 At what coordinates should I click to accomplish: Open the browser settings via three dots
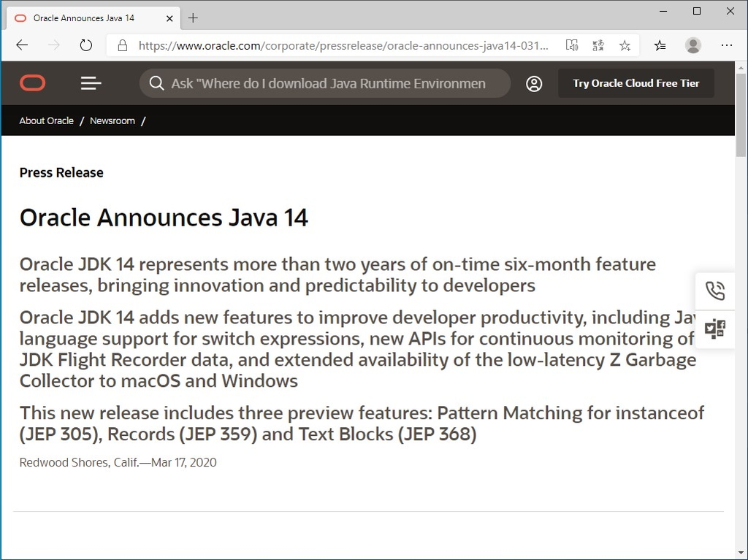pos(727,45)
